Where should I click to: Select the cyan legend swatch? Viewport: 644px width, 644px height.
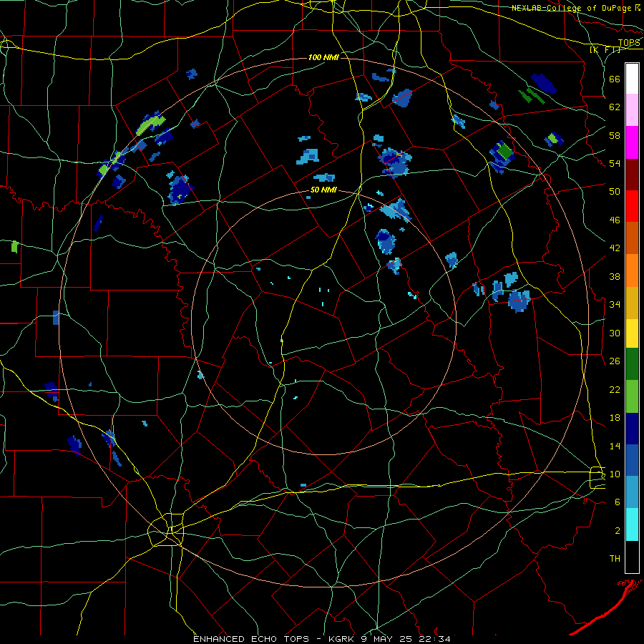[632, 525]
